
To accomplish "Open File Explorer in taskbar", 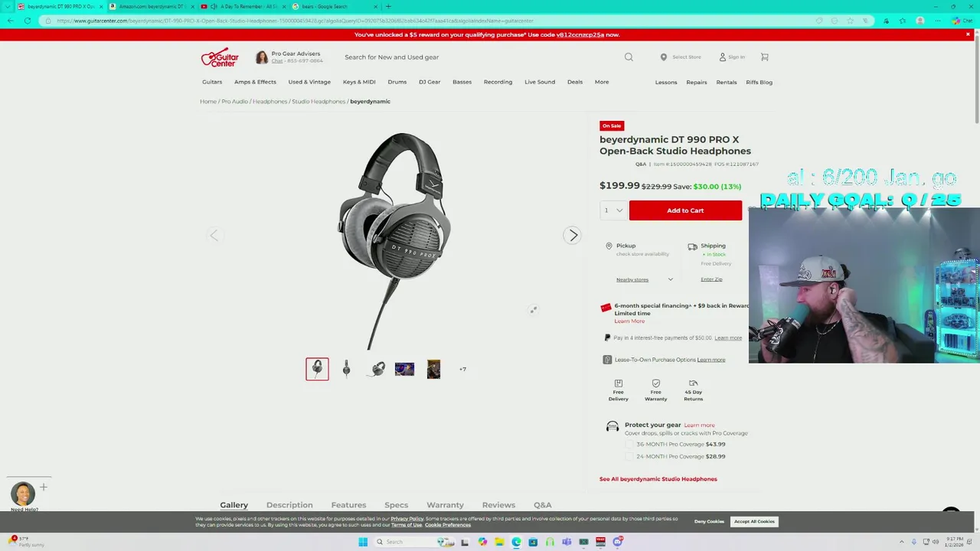I will (499, 542).
